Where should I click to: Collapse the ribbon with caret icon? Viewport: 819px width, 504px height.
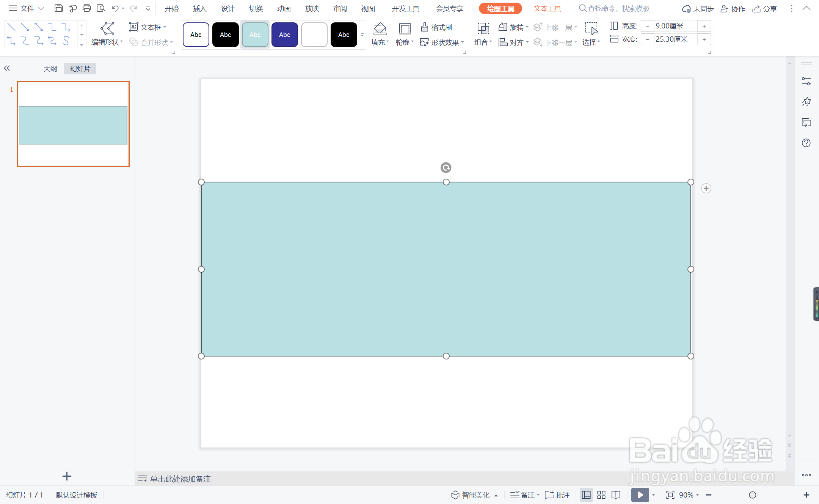pyautogui.click(x=806, y=8)
